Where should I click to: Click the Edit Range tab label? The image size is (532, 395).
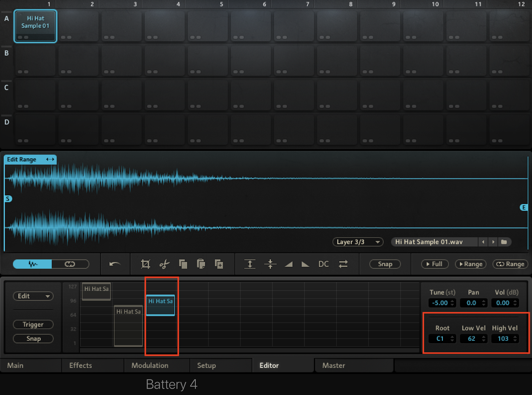pyautogui.click(x=22, y=159)
